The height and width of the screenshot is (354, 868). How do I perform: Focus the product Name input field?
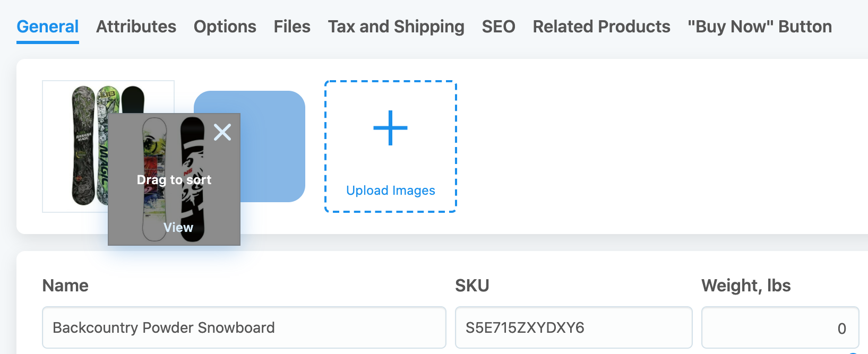coord(244,327)
